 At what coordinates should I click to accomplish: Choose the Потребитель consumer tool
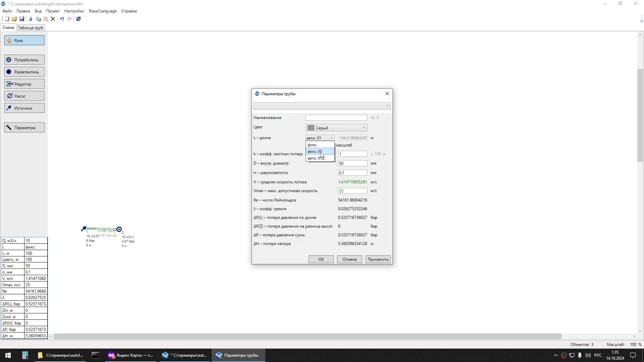[24, 60]
